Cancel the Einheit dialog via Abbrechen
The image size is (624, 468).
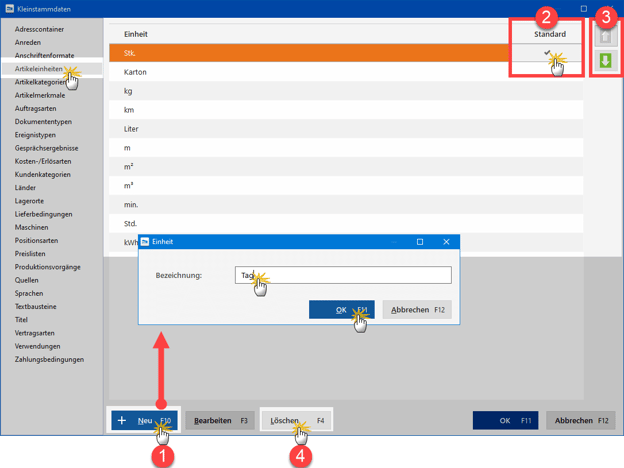tap(417, 310)
